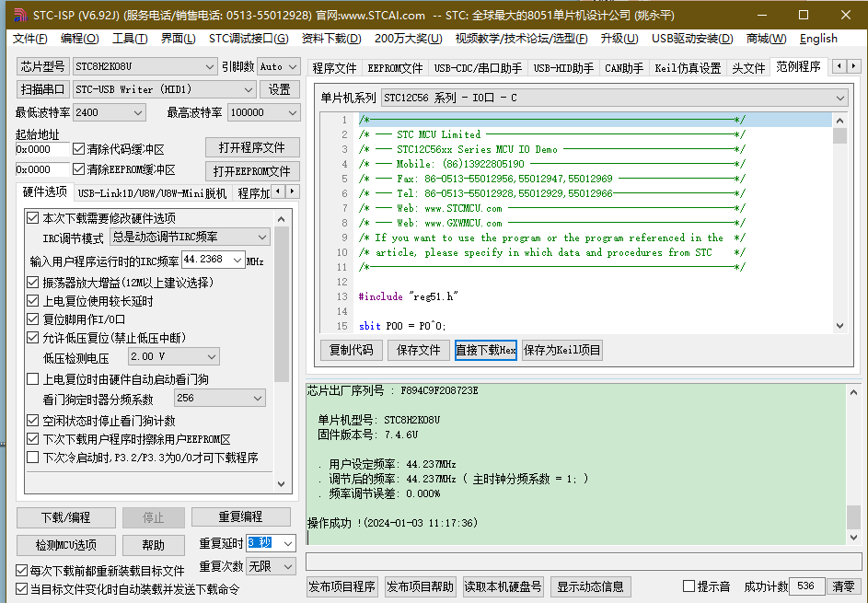
Task: Click 检测MCU选项 button
Action: point(66,545)
